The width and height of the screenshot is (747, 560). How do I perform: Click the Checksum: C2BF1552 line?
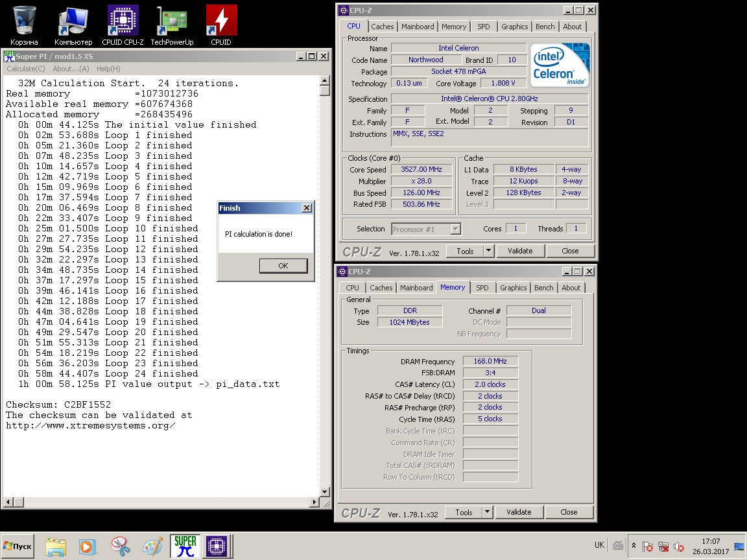pos(58,404)
